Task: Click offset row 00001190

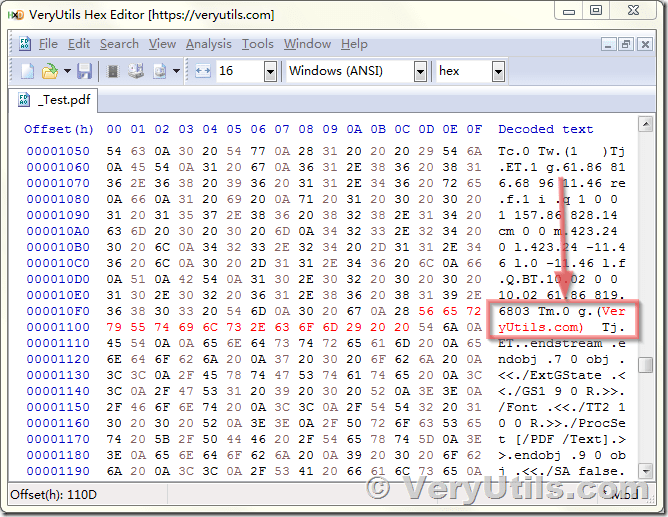Action: (58, 471)
